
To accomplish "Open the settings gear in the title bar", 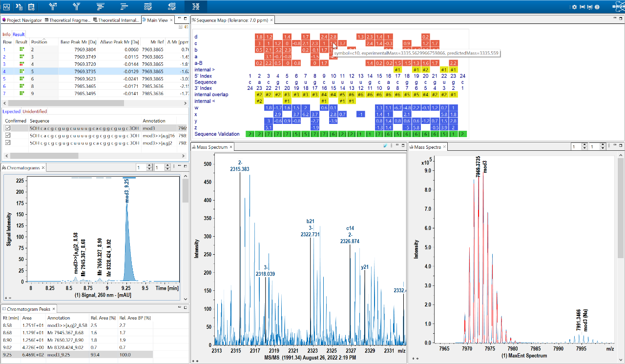I will point(575,7).
